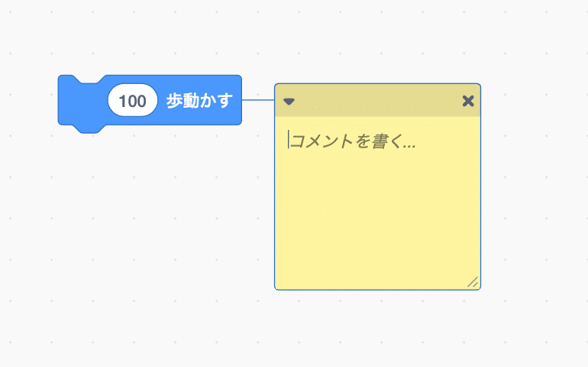Click dotted workspace right of the comment box
Viewport: 588px width, 367px height.
pyautogui.click(x=532, y=188)
